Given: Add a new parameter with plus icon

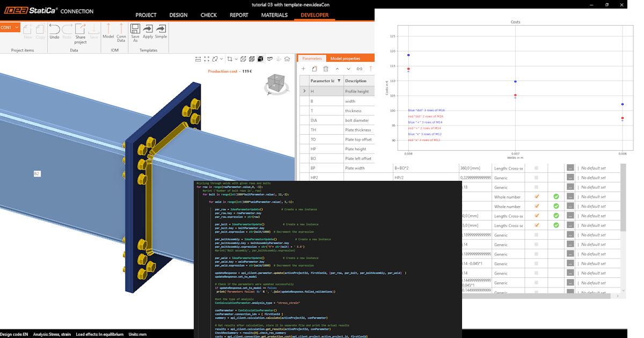Looking at the screenshot, I should (303, 69).
